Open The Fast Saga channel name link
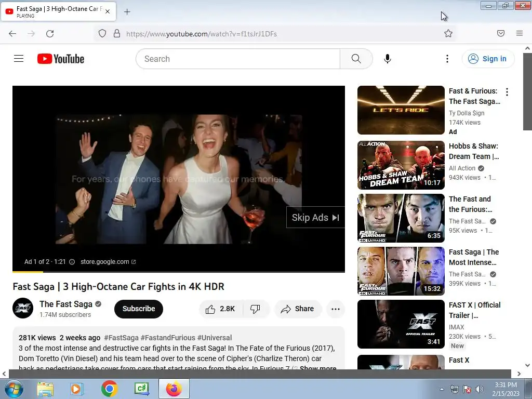Screen dimensions: 532x399 point(66,304)
